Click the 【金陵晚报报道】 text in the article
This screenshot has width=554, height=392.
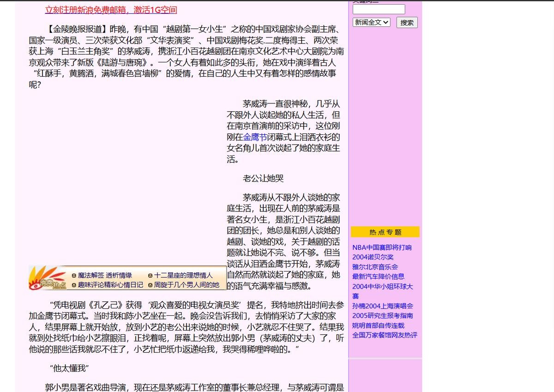[77, 29]
